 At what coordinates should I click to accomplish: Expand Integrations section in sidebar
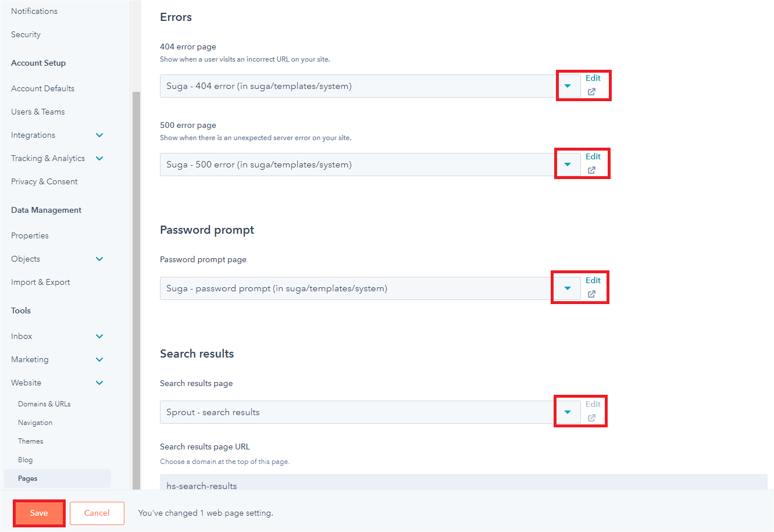click(x=99, y=135)
